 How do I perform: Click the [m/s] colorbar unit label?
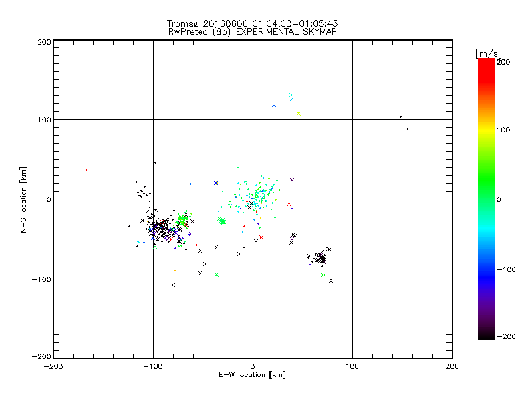(489, 53)
